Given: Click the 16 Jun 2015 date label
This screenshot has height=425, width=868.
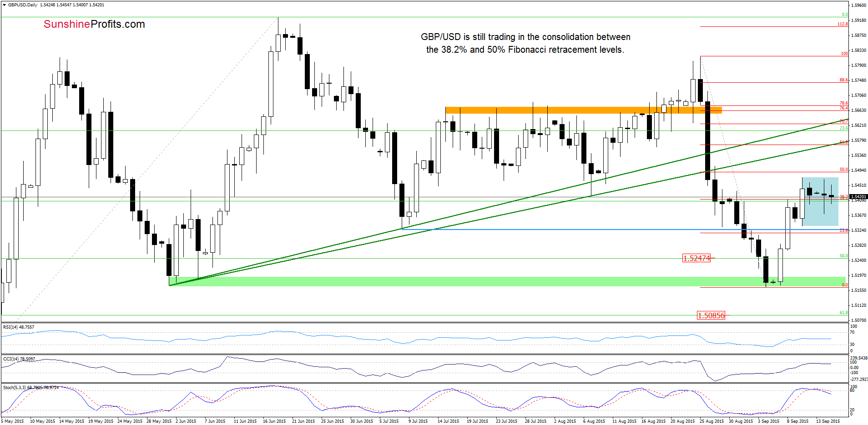Looking at the screenshot, I should pyautogui.click(x=274, y=421).
